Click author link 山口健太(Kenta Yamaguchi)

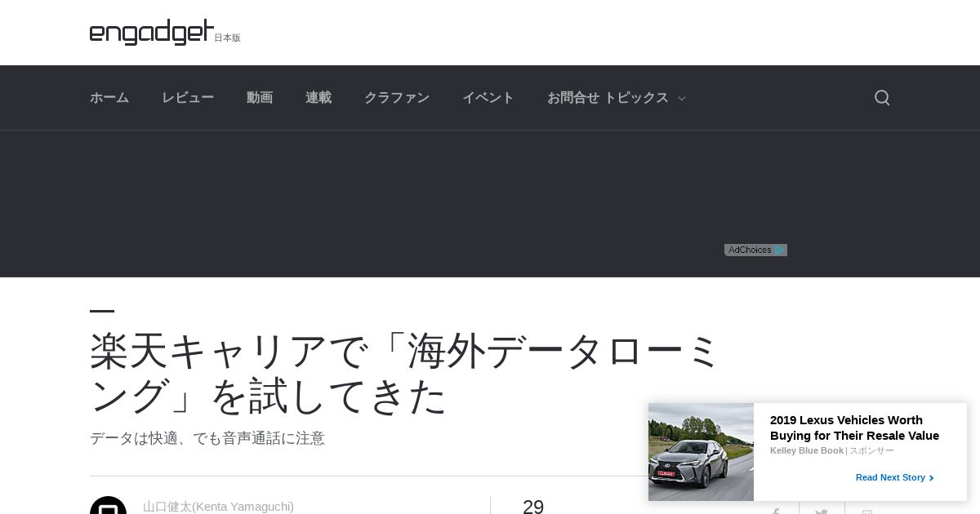pos(218,507)
